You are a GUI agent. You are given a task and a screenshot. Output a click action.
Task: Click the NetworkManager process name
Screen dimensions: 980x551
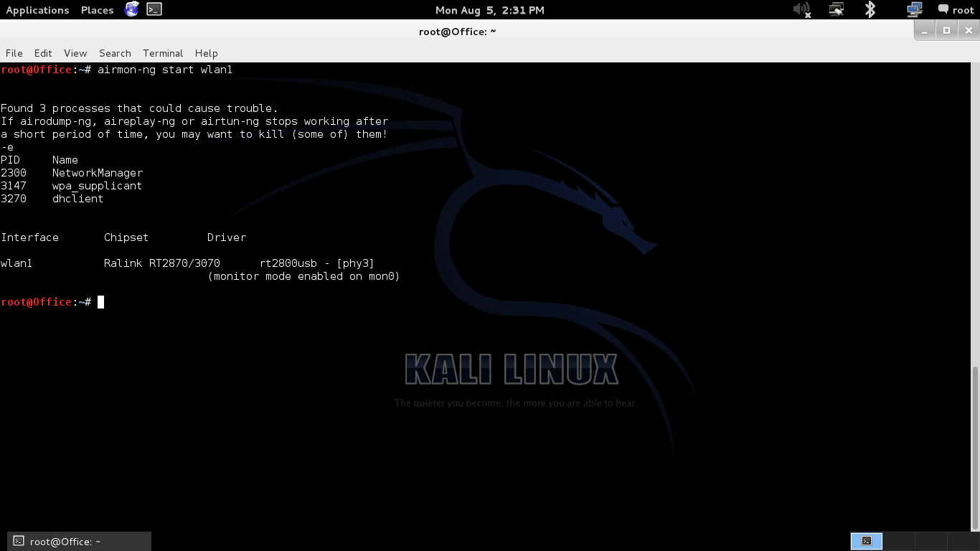pos(98,173)
